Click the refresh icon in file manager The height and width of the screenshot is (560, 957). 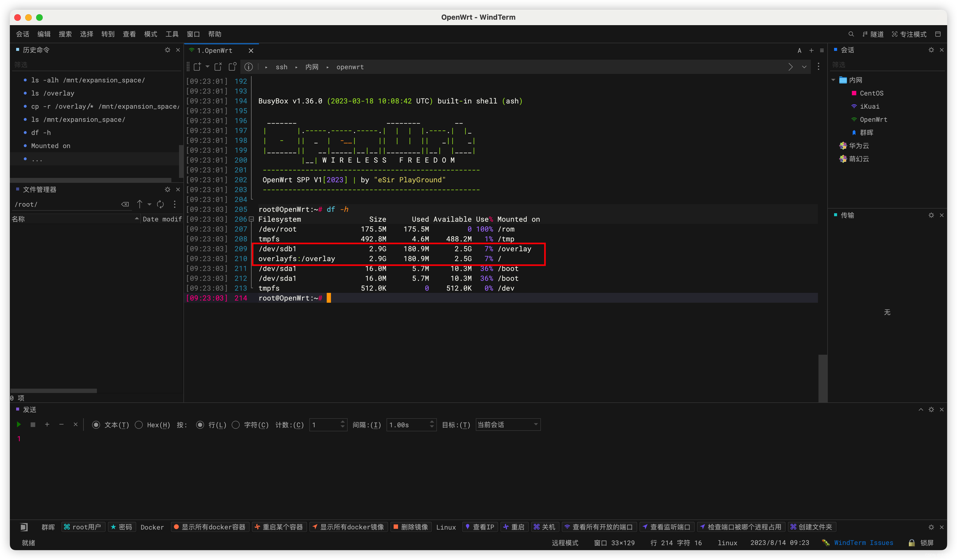click(161, 204)
